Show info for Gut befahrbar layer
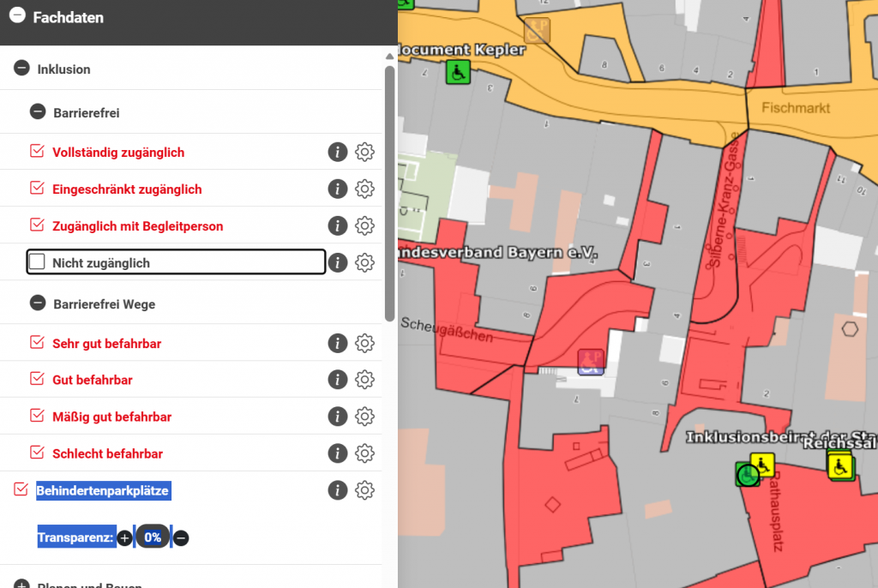 [338, 380]
